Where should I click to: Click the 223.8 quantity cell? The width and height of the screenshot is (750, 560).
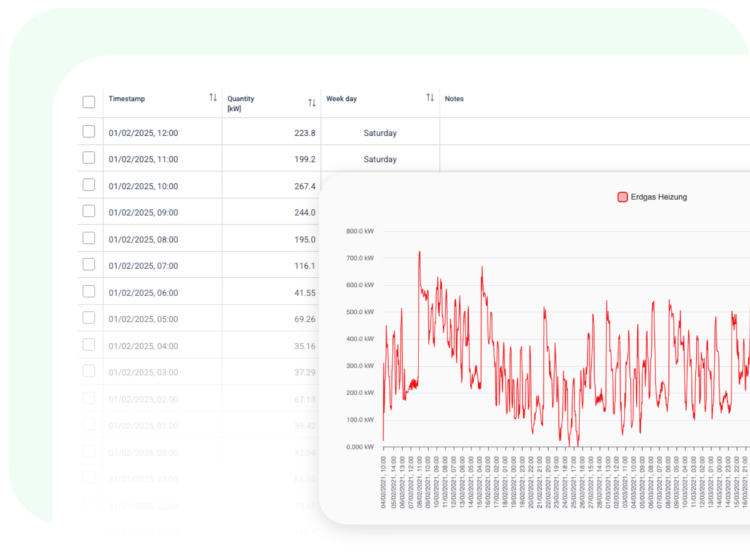coord(305,133)
